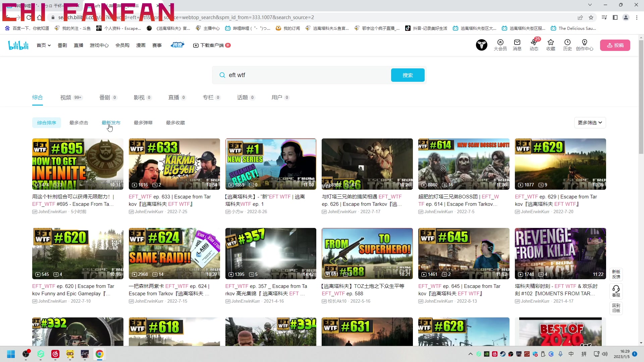Click the volume speaker icon in taskbar
The height and width of the screenshot is (362, 644).
point(605,354)
